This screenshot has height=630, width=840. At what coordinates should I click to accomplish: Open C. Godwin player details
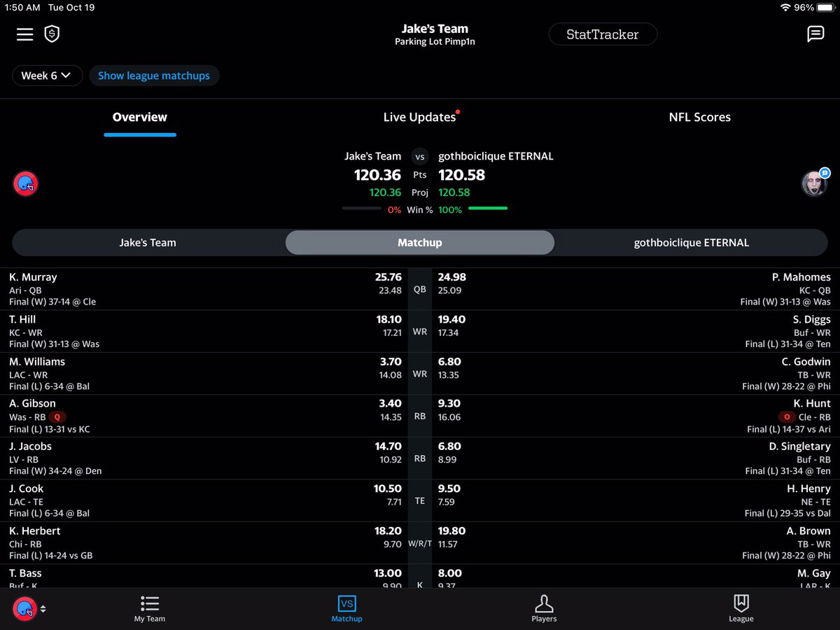pyautogui.click(x=806, y=361)
